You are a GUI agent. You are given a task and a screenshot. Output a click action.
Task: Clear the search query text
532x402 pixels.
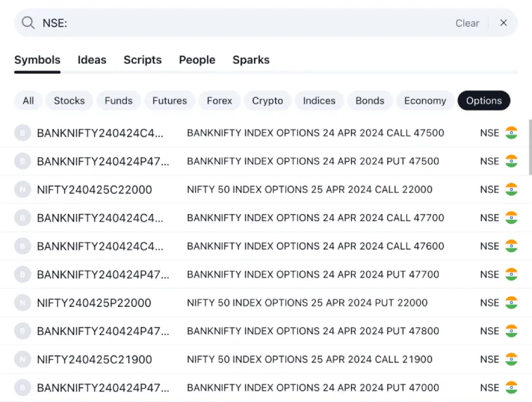[467, 23]
